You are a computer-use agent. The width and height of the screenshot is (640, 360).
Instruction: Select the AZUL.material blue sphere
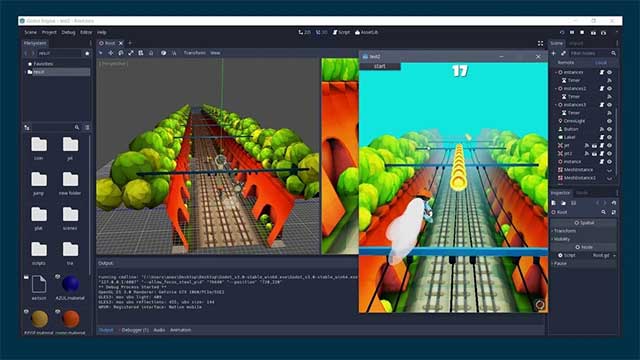70,284
